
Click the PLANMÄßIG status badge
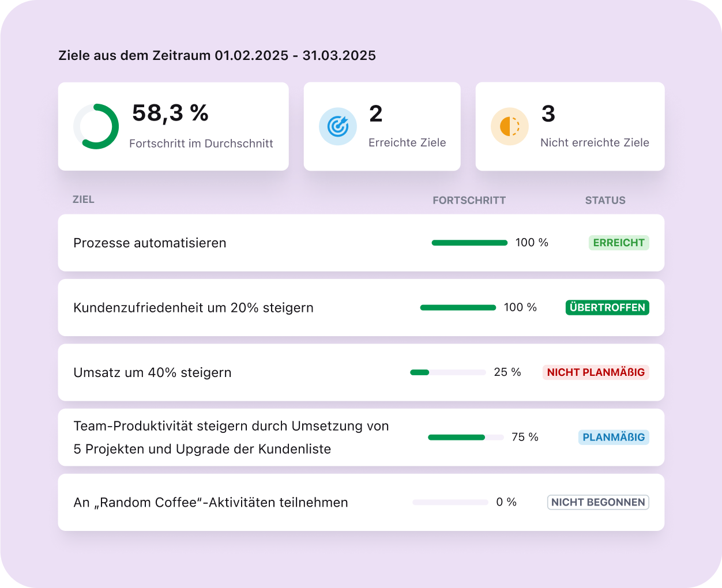[614, 437]
